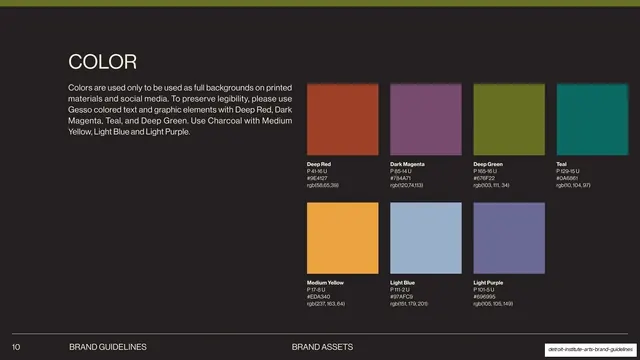The height and width of the screenshot is (360, 640).
Task: Click the Deep Green color swatch
Action: (x=509, y=120)
